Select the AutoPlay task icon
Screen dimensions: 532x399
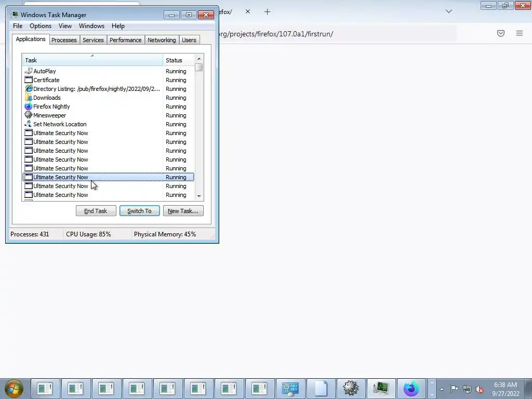point(29,71)
